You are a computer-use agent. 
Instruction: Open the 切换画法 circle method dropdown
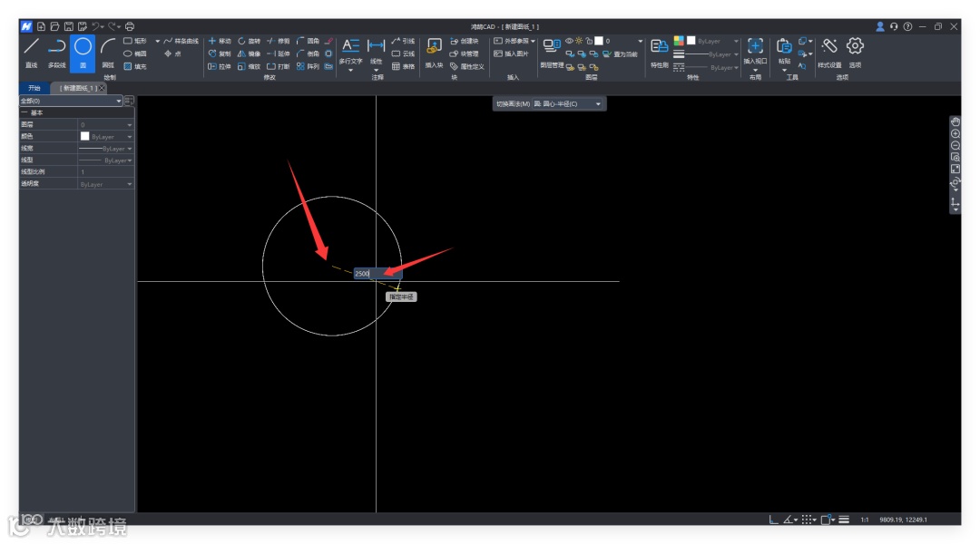pyautogui.click(x=569, y=103)
